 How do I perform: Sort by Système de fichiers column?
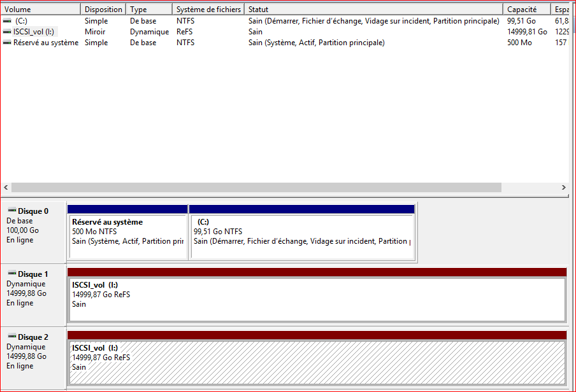(208, 10)
